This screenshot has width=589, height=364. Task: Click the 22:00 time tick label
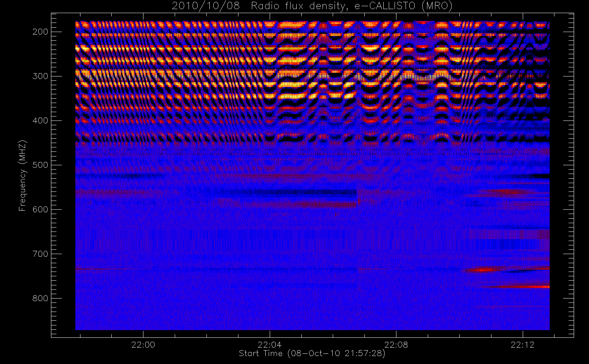(x=143, y=345)
